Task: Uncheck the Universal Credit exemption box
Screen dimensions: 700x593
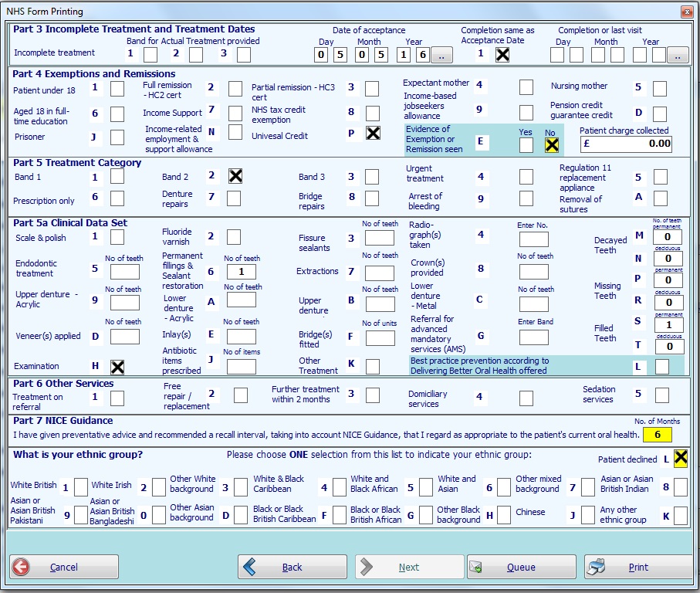Action: pyautogui.click(x=373, y=134)
